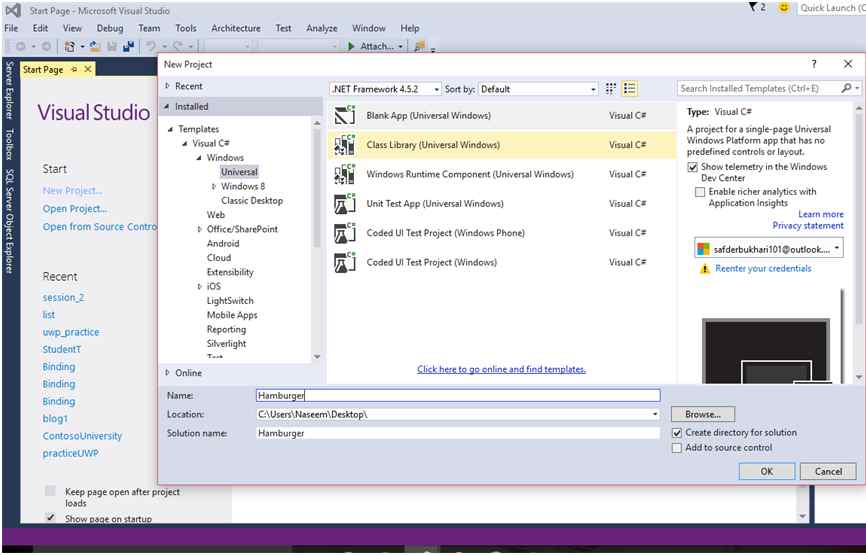The height and width of the screenshot is (555, 866).
Task: Select the Blank App (Universal Windows) template icon
Action: [x=346, y=116]
